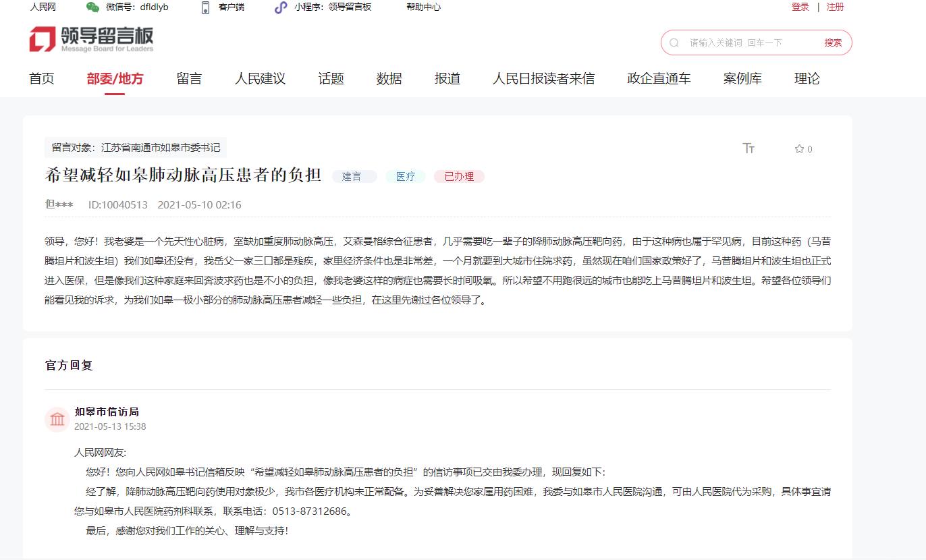Click the 领导留言板 site logo

(x=91, y=38)
